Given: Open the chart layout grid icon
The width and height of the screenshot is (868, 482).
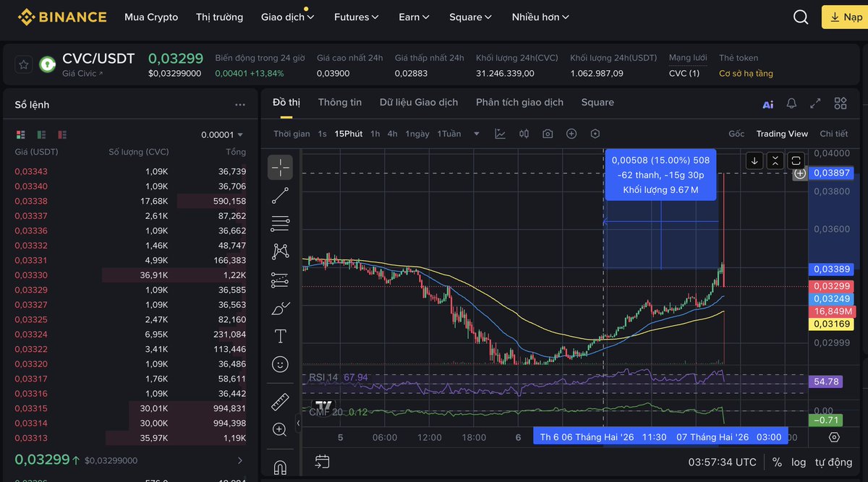Looking at the screenshot, I should (x=841, y=103).
